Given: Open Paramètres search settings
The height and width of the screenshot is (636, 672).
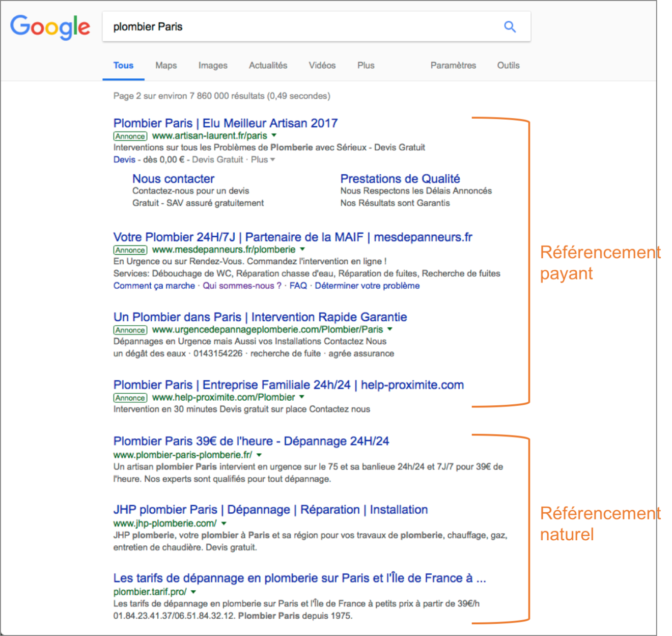Looking at the screenshot, I should [x=453, y=65].
